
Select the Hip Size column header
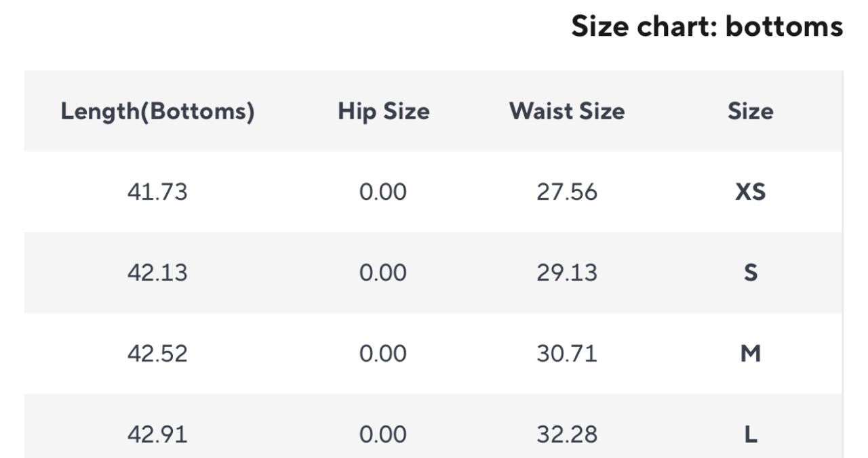coord(383,111)
